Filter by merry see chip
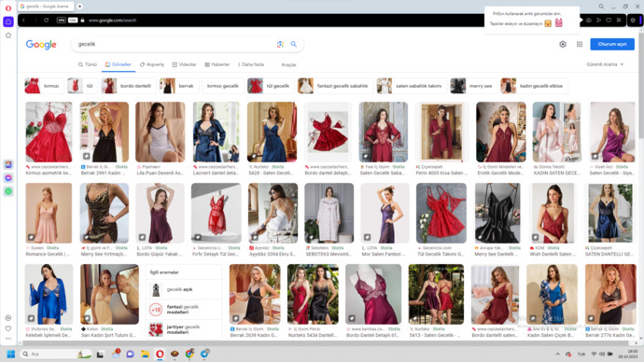The image size is (644, 362). click(x=472, y=86)
